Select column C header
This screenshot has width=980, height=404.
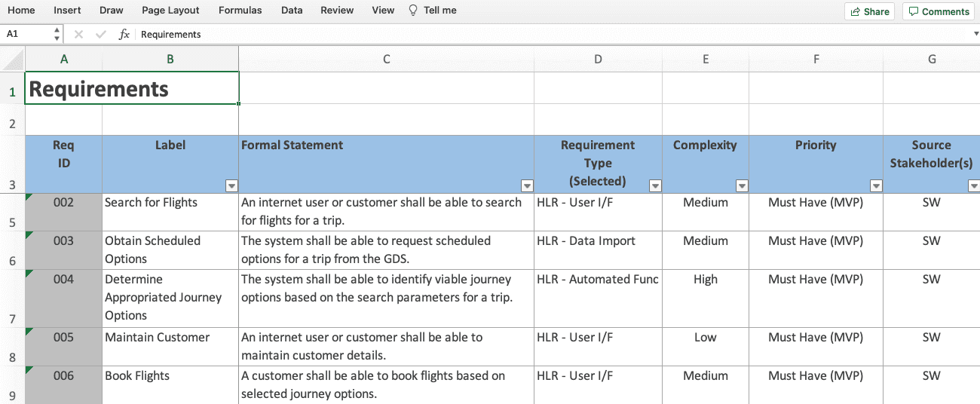click(386, 59)
